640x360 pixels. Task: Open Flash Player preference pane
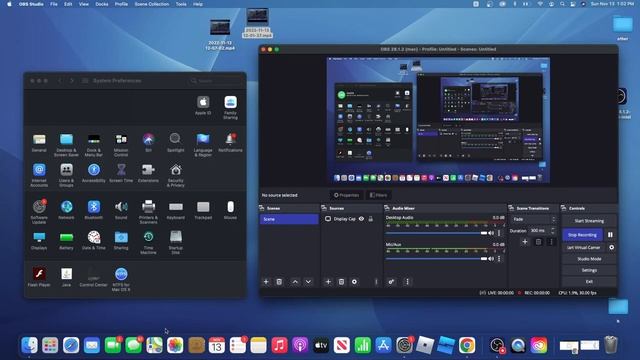39,277
